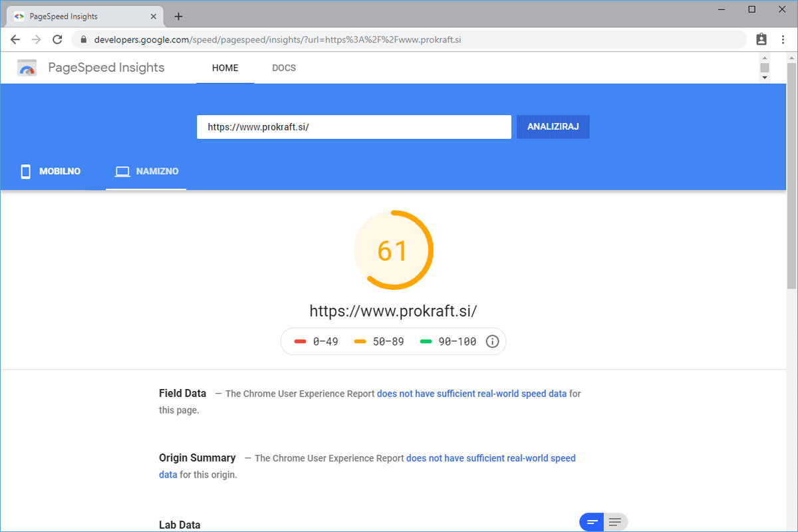798x532 pixels.
Task: Click the inner header scroll down arrow
Action: point(764,78)
